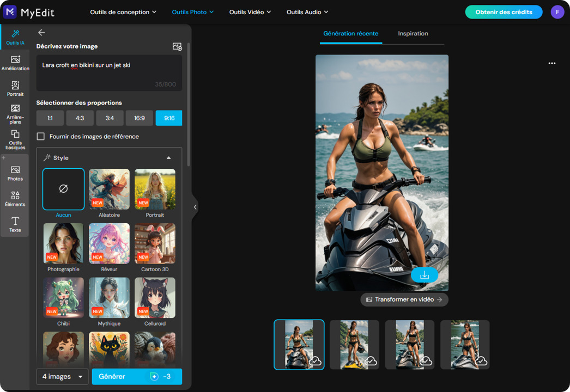This screenshot has width=570, height=392.
Task: Collapse the left panel with the side chevron
Action: point(195,207)
